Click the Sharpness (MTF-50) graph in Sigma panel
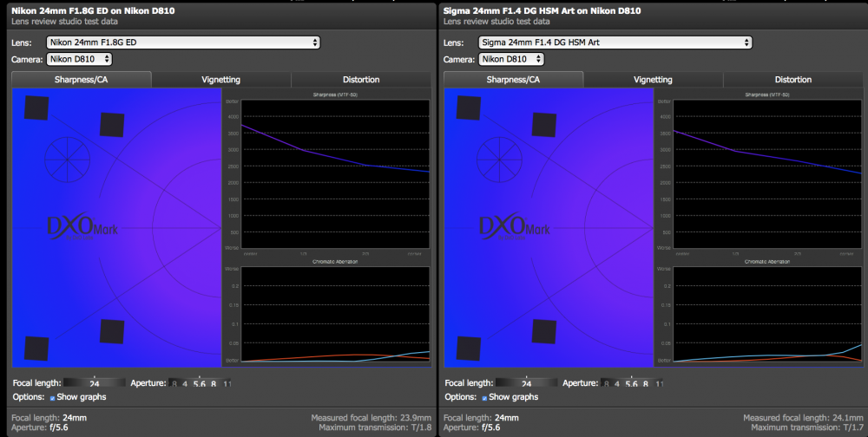868x437 pixels. point(767,174)
